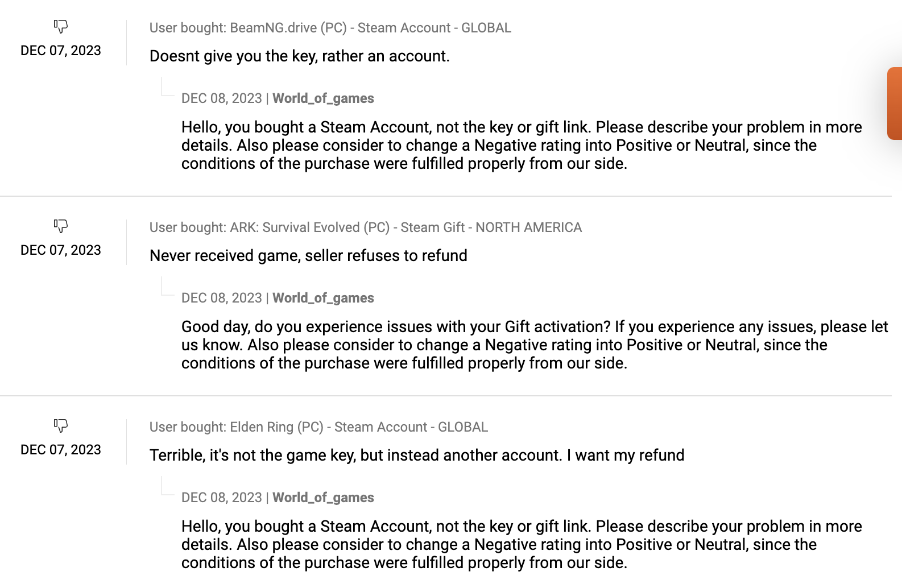
Task: Click the DEC 07, 2023 date beside BeamNG review
Action: point(61,51)
